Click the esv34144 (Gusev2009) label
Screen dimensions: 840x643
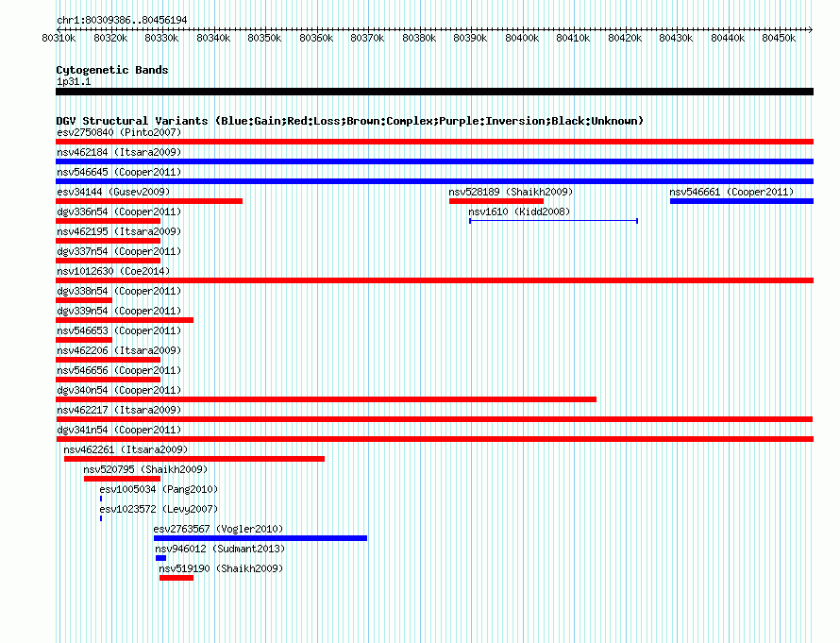tap(113, 192)
